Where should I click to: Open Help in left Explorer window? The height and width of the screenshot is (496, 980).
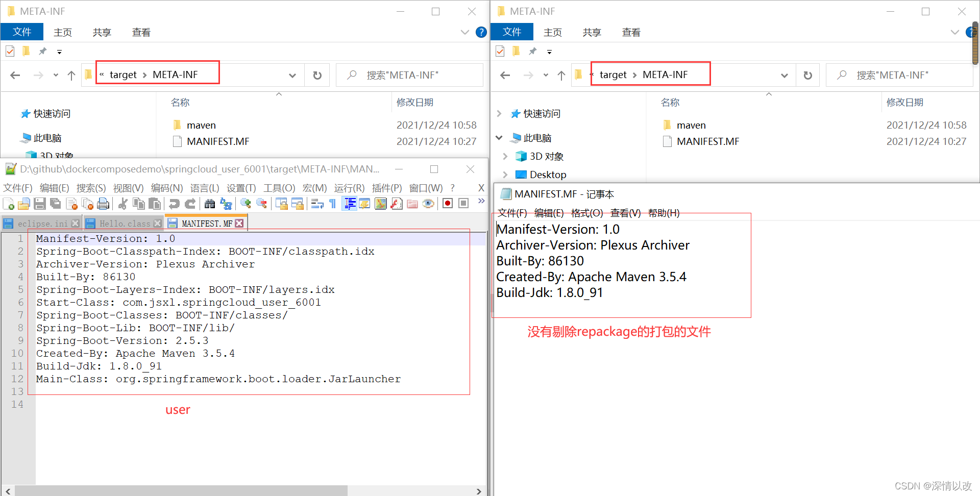tap(481, 32)
